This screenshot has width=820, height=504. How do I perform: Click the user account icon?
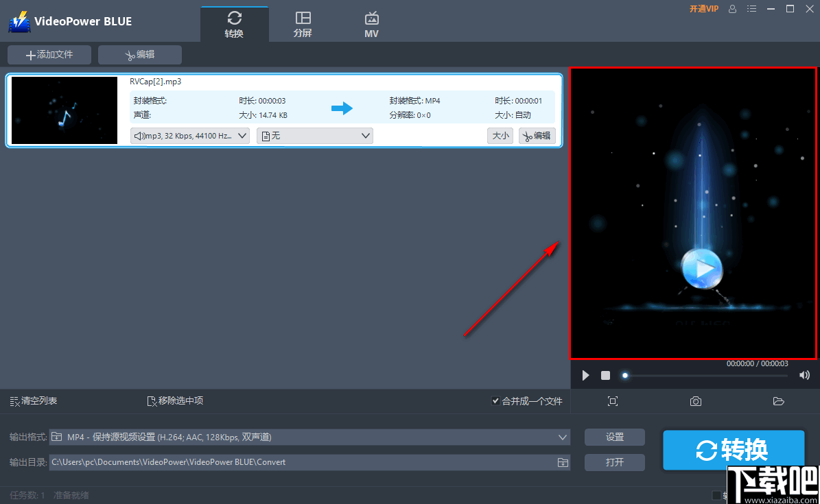click(733, 9)
